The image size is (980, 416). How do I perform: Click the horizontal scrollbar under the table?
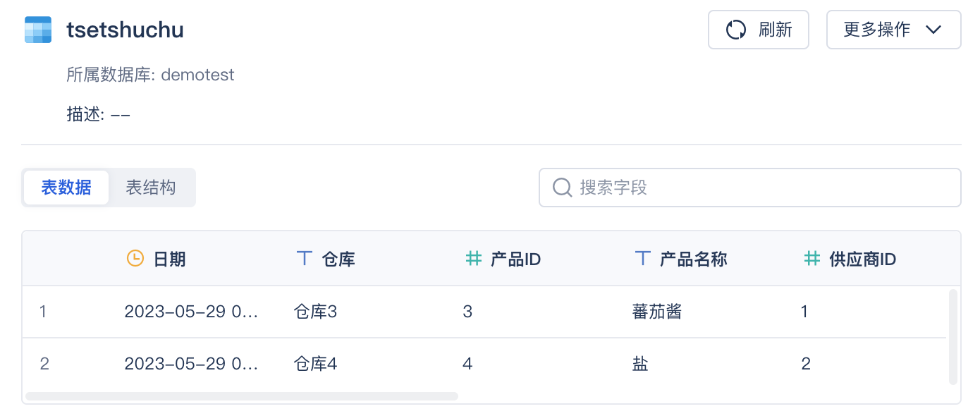click(x=242, y=396)
